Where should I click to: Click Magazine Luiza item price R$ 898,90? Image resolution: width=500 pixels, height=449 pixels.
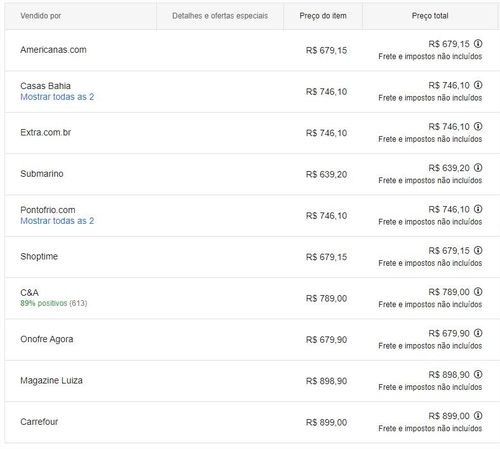326,381
